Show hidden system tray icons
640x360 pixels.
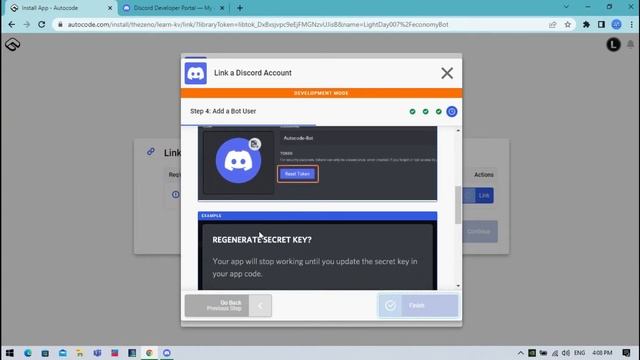(x=520, y=353)
